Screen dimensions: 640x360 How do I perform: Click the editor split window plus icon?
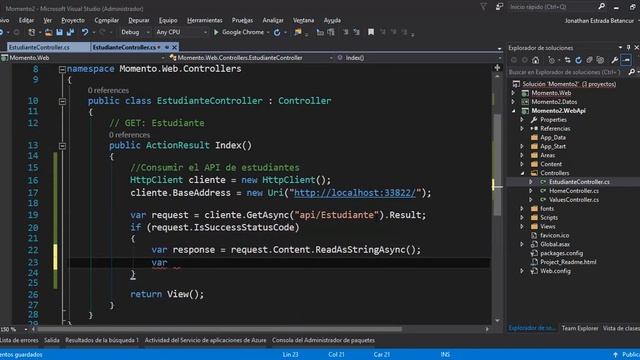point(497,68)
